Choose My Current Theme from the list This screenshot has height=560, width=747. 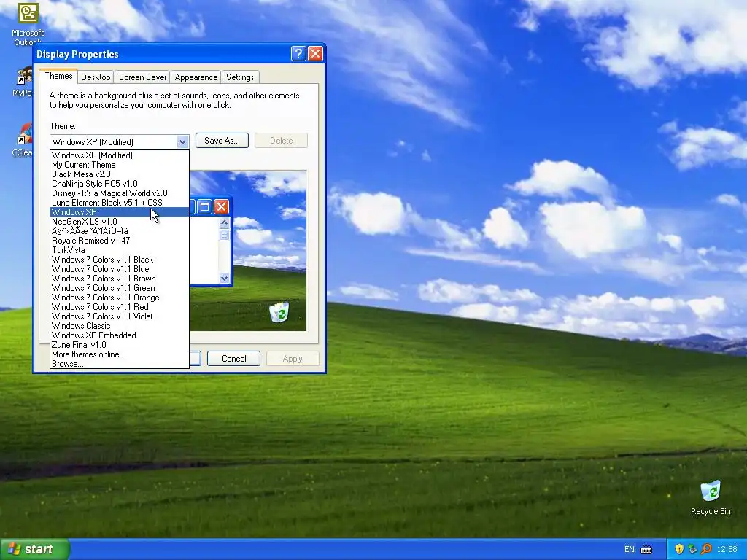point(119,165)
